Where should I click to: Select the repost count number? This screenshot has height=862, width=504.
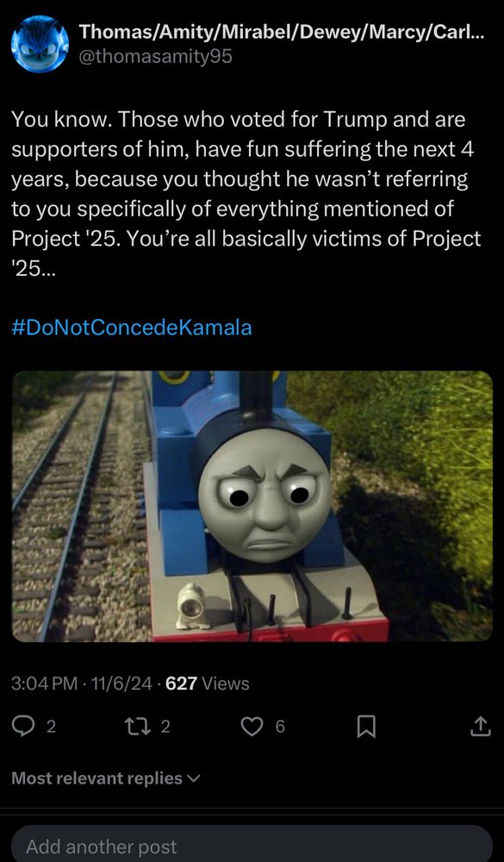(165, 727)
